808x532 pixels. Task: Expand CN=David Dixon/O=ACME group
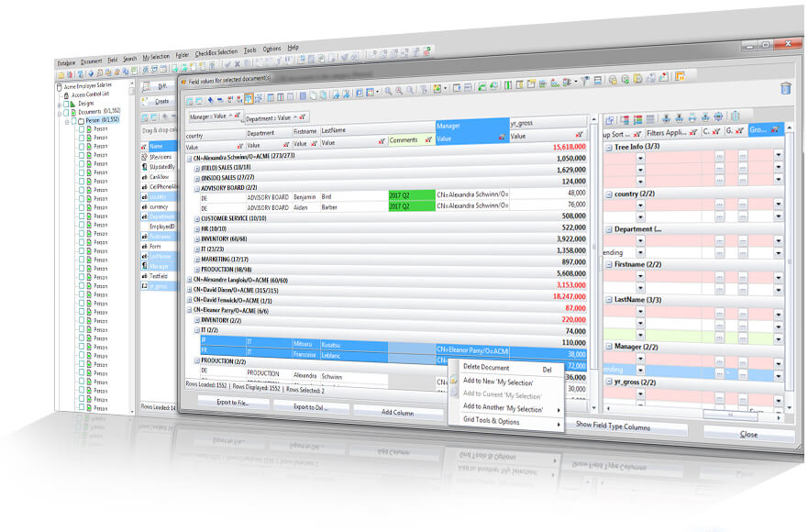click(189, 290)
